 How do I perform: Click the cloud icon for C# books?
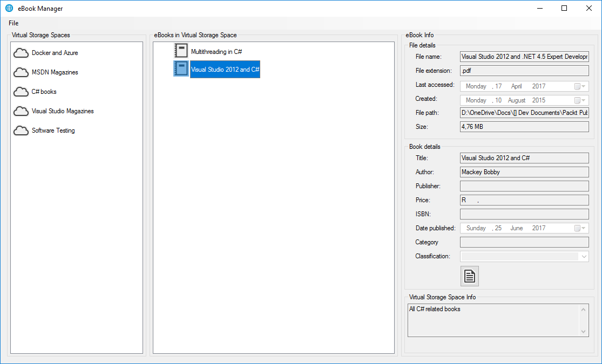click(x=21, y=92)
